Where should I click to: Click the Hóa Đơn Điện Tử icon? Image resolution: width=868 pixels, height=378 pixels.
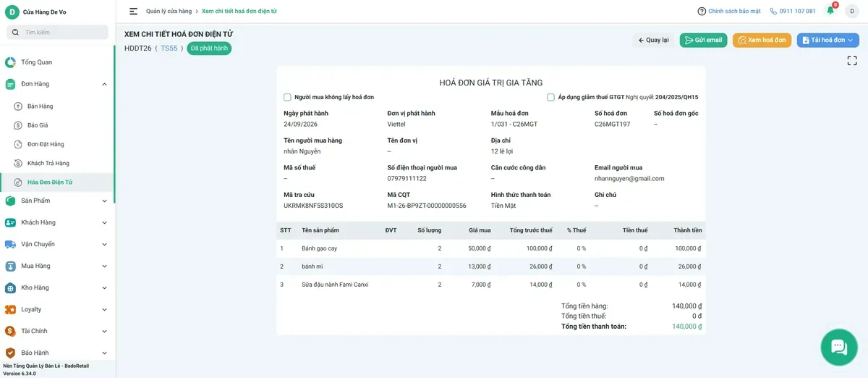(18, 182)
